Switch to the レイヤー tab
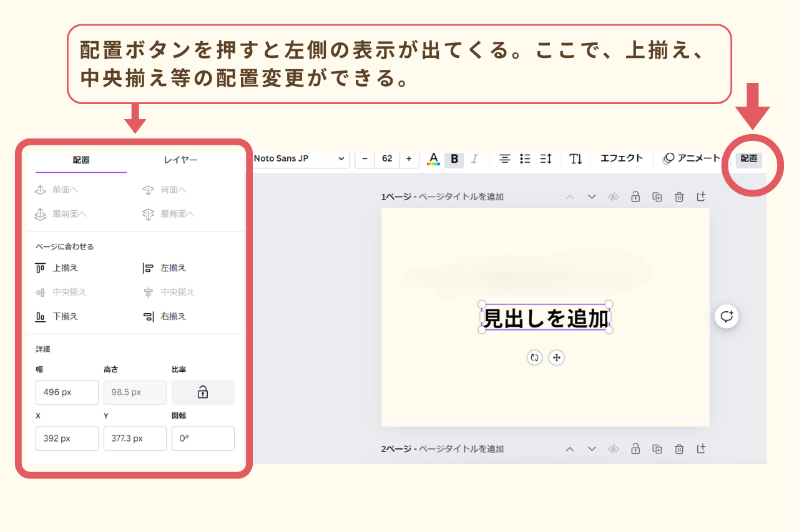The width and height of the screenshot is (799, 532). 181,160
